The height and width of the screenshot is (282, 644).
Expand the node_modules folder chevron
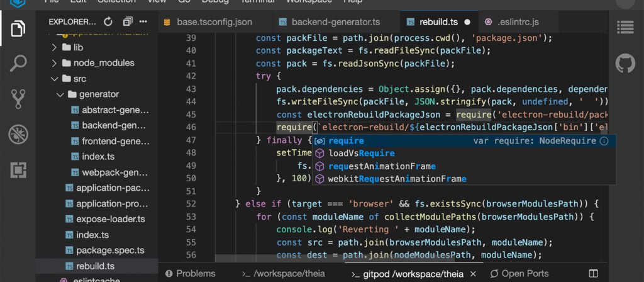point(54,63)
